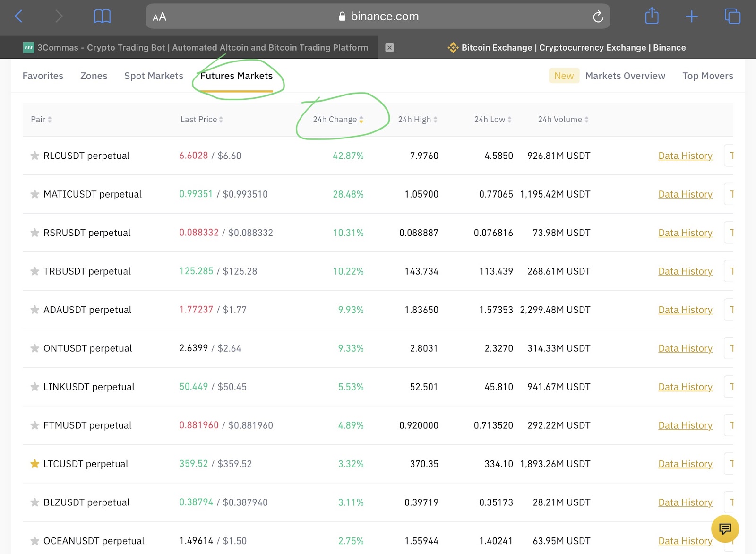Image resolution: width=756 pixels, height=554 pixels.
Task: Open Data History for RSRUSDT
Action: 685,233
